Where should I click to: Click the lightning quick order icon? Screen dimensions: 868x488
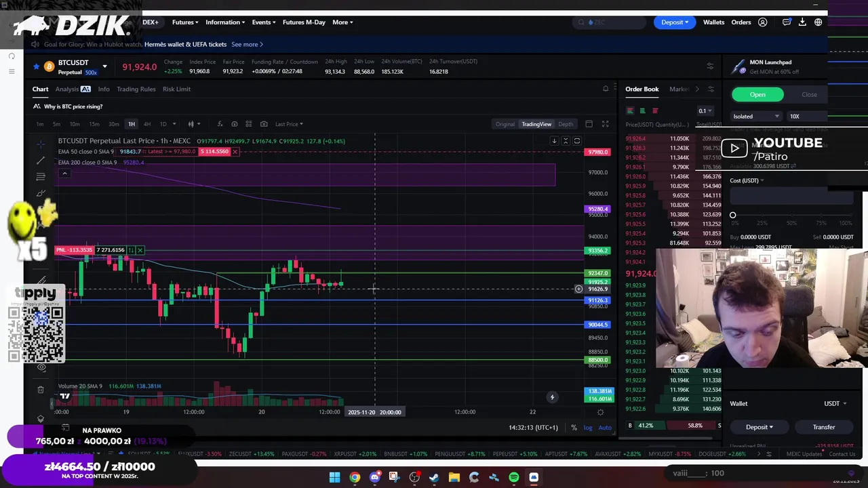coord(552,397)
